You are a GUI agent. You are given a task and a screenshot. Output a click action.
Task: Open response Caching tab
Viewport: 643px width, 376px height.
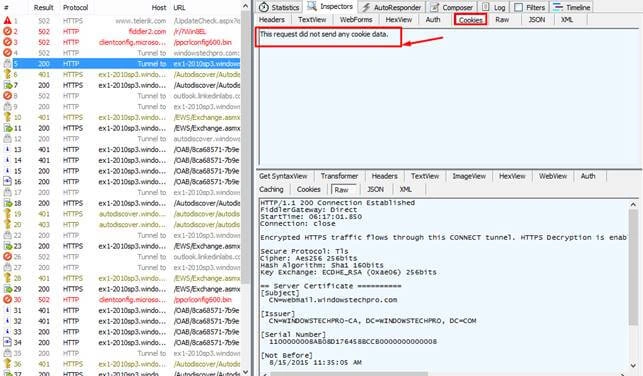(271, 189)
